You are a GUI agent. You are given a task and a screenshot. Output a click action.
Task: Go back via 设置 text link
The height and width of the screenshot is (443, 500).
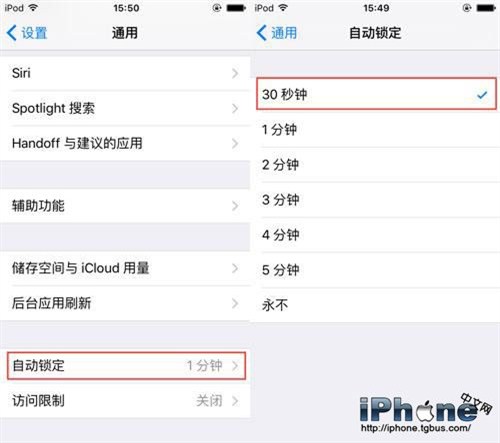pyautogui.click(x=34, y=33)
